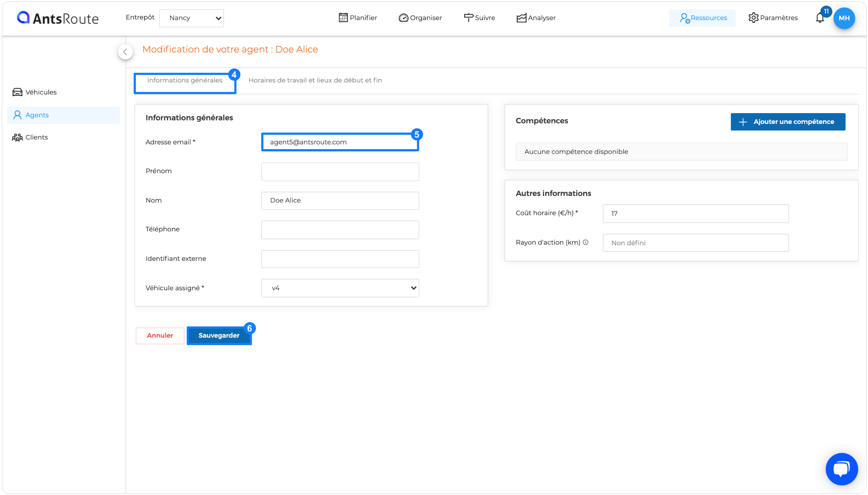Image resolution: width=868 pixels, height=495 pixels.
Task: Click the Coût horaire field
Action: 695,214
